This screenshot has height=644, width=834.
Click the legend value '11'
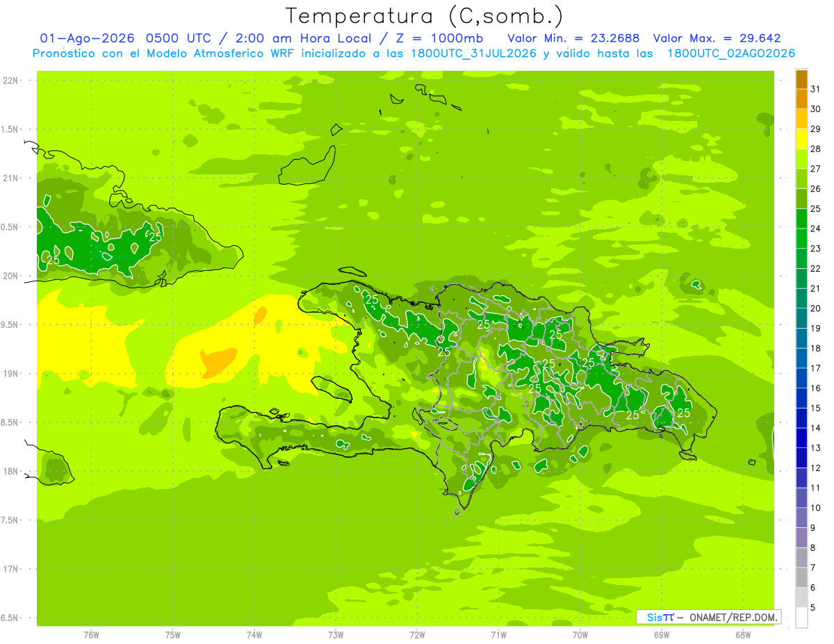pyautogui.click(x=816, y=488)
